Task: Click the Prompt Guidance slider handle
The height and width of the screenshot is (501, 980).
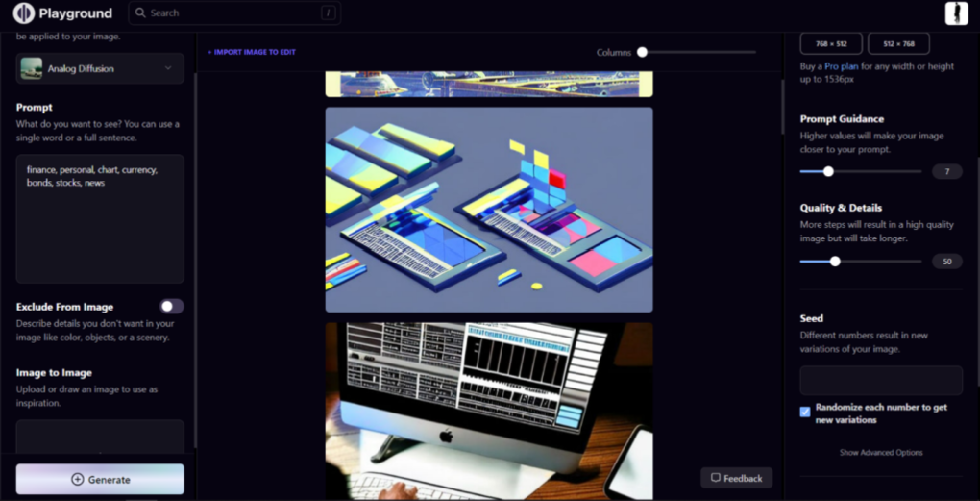Action: click(828, 172)
